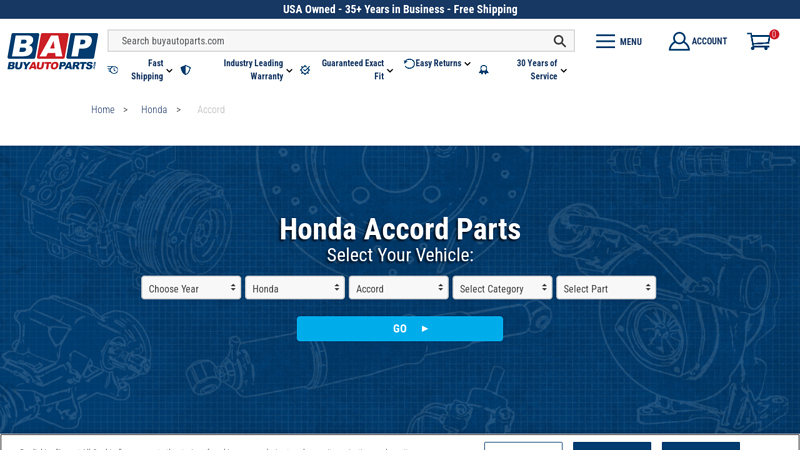Click the cart item count badge
The height and width of the screenshot is (450, 800).
(x=774, y=34)
